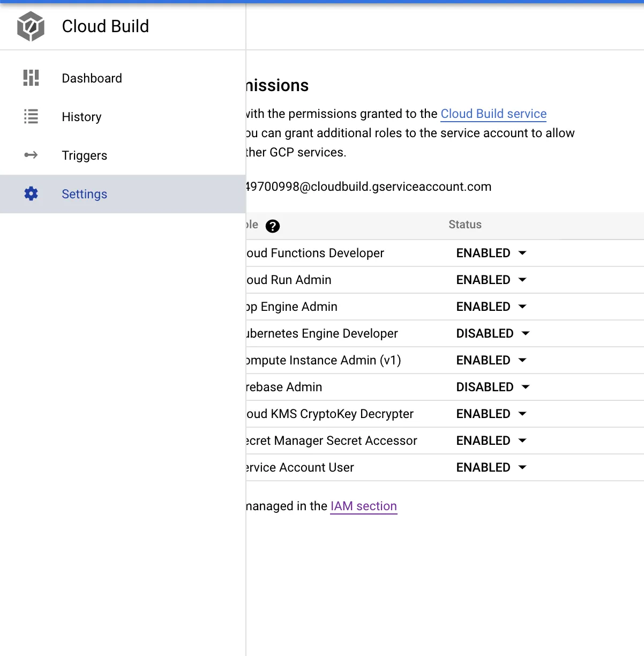Follow the Cloud Build service link
The width and height of the screenshot is (644, 656).
tap(493, 114)
